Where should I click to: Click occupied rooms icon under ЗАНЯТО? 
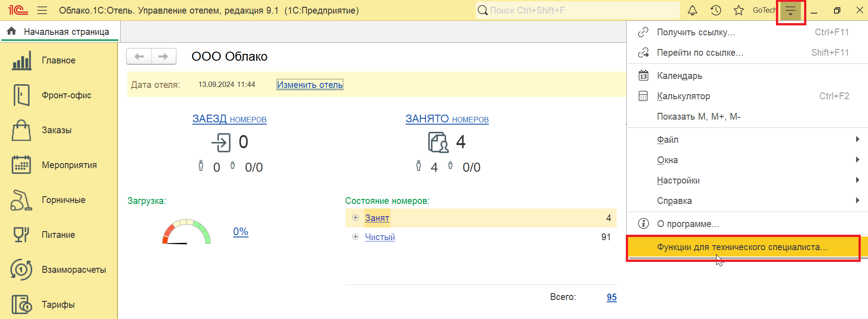pos(439,142)
